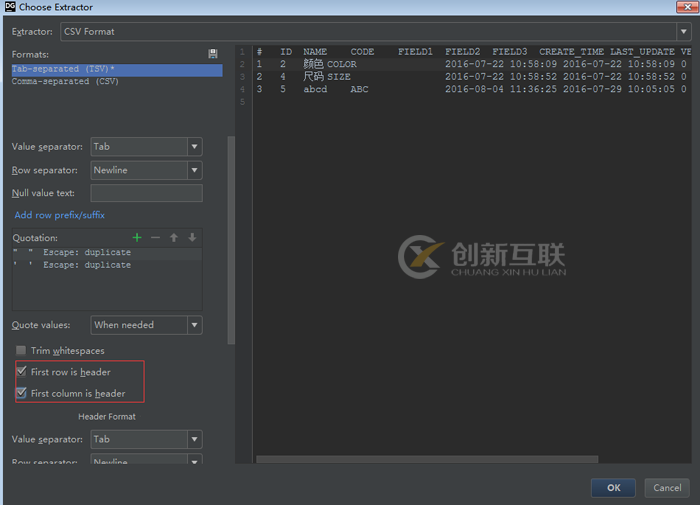This screenshot has width=700, height=505.
Task: Confirm the dialog with the OK button
Action: click(x=613, y=488)
